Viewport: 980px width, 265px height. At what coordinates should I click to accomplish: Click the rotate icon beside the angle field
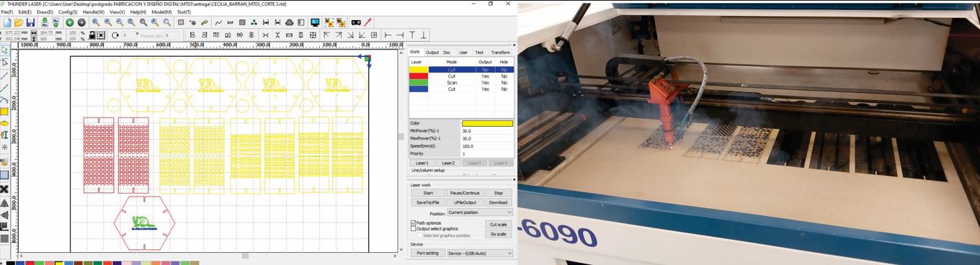tap(115, 35)
